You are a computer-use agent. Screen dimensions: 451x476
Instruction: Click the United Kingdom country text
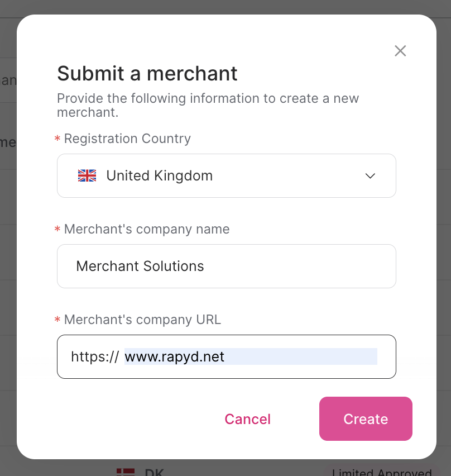click(160, 175)
